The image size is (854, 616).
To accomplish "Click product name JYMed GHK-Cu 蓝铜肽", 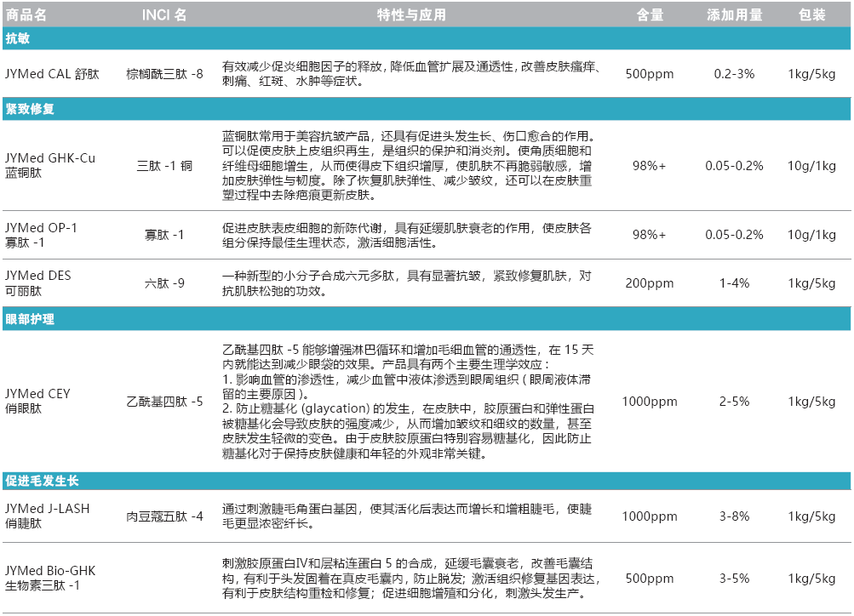I will click(x=50, y=165).
